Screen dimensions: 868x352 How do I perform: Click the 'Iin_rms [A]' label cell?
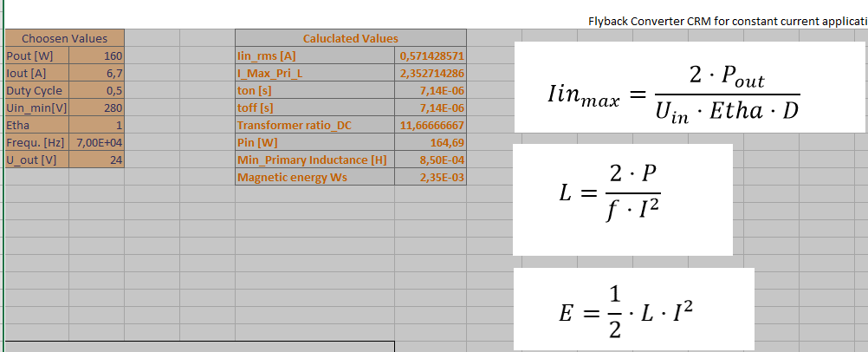[x=315, y=56]
